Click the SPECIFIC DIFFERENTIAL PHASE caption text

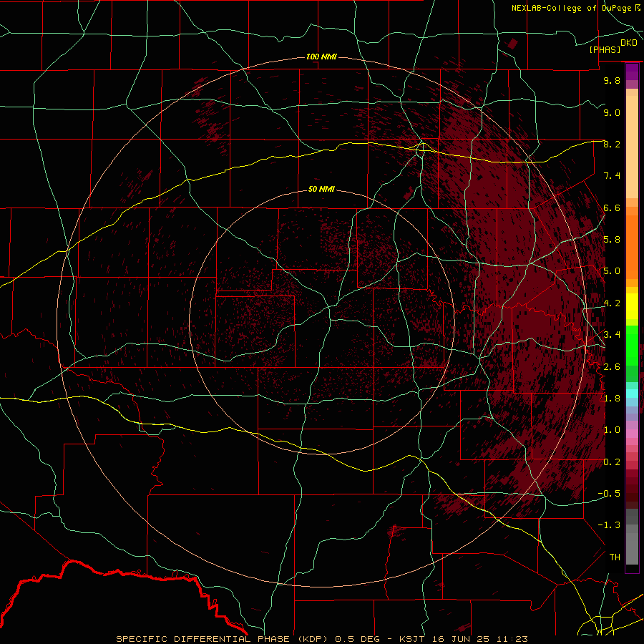tap(203, 639)
